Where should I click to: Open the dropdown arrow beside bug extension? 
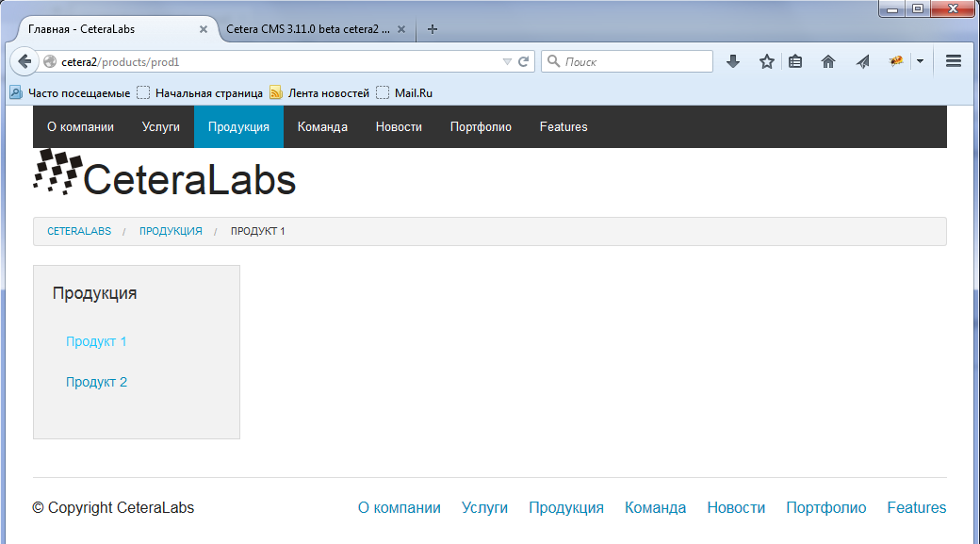(x=920, y=61)
